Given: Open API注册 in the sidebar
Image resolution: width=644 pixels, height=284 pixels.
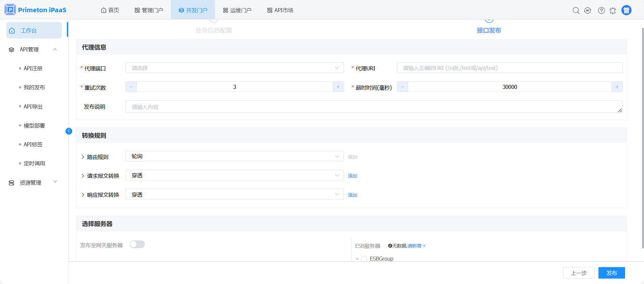Looking at the screenshot, I should (33, 68).
